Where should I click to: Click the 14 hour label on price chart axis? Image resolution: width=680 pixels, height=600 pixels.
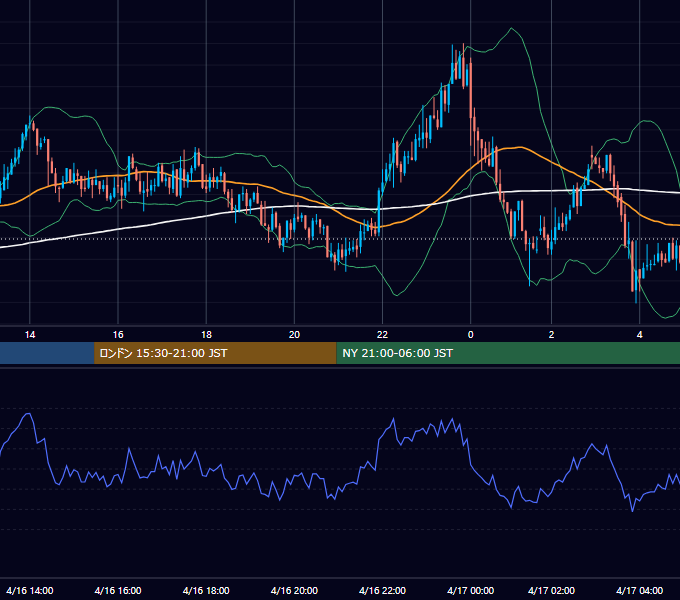coord(29,335)
